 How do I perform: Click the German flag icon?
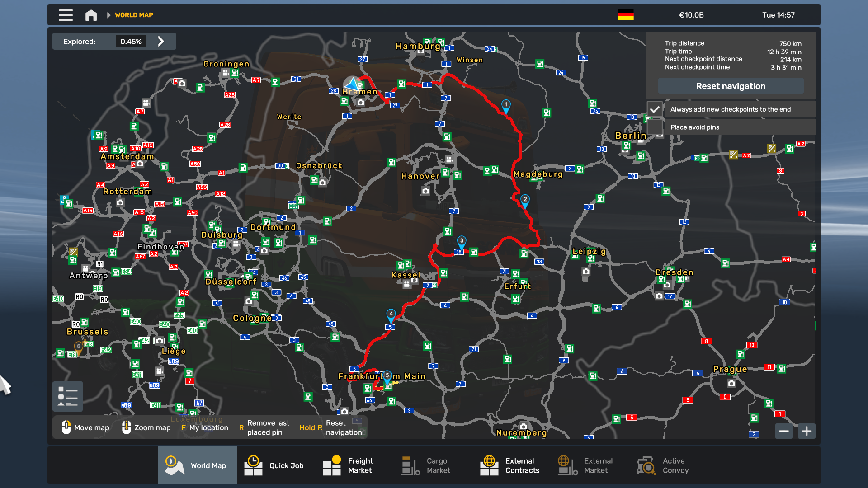tap(625, 15)
